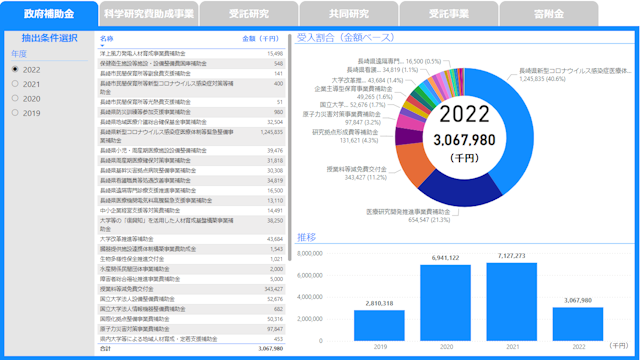The width and height of the screenshot is (640, 360).
Task: Select the 洋上風力発電人材育成事業費補助金 row
Action: [191, 53]
